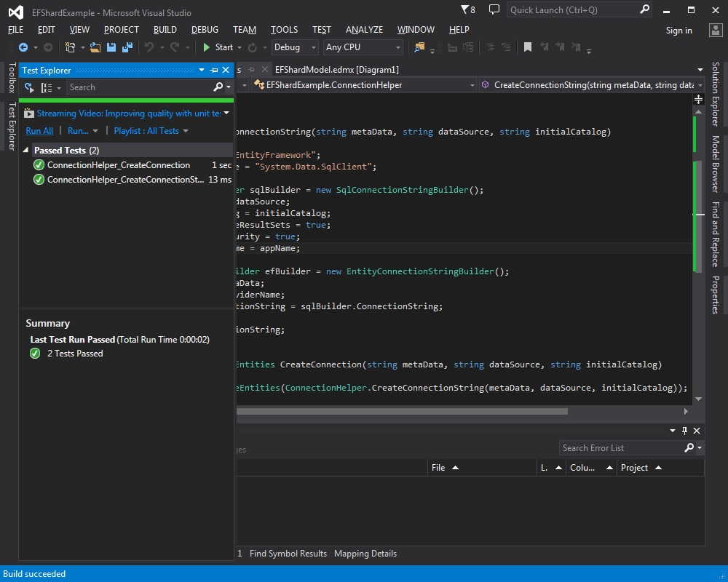
Task: Open the FILE menu
Action: coord(15,30)
